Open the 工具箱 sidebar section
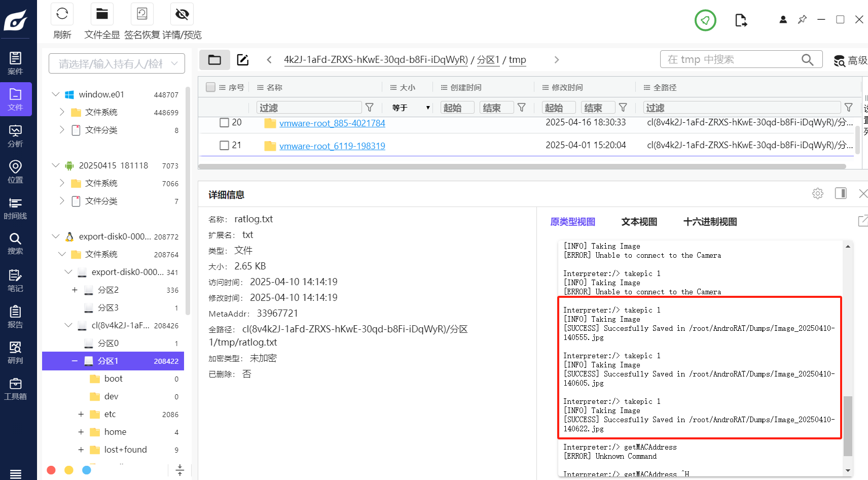Viewport: 868px width, 480px height. (x=15, y=388)
